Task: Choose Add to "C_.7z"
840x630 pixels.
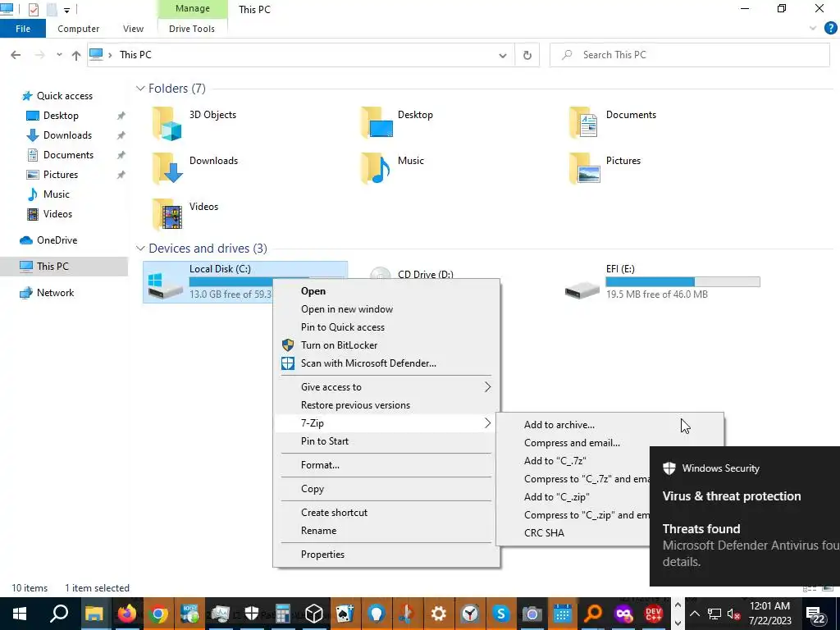Action: click(555, 461)
